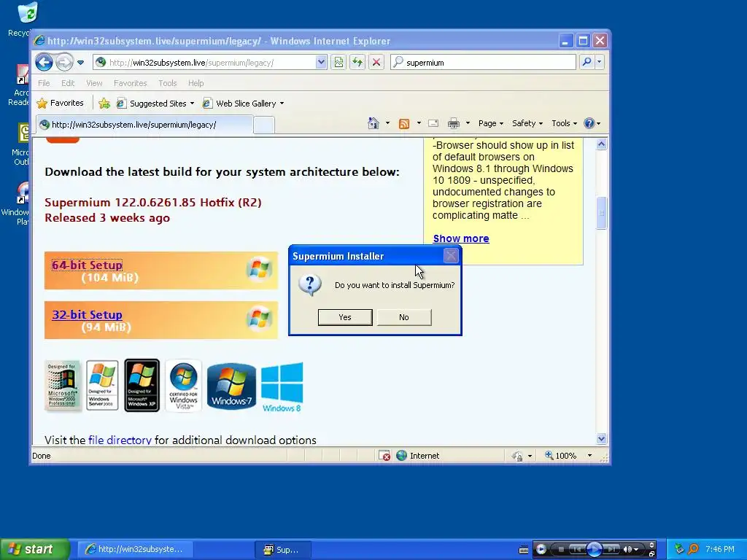Image resolution: width=747 pixels, height=560 pixels.
Task: Open the file directory link
Action: click(120, 440)
